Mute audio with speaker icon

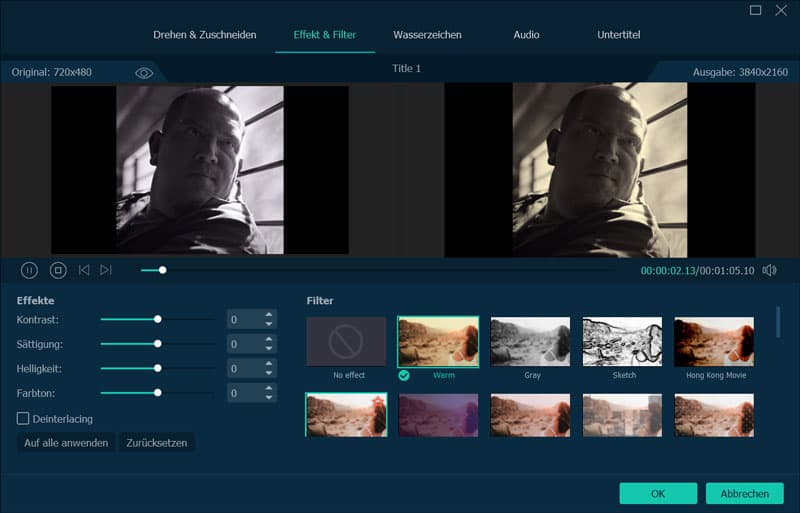(x=769, y=270)
